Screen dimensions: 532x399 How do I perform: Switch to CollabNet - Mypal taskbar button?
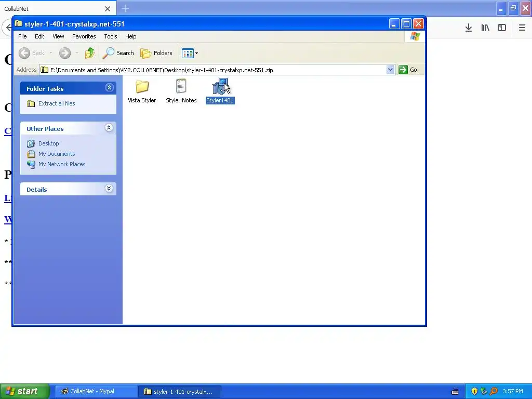96,391
